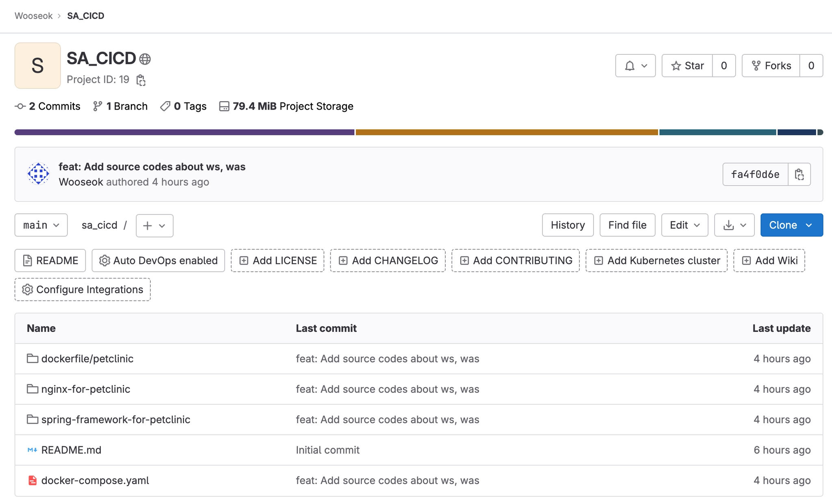Copy commit SHA fa4f0d6e
Viewport: 832px width, 504px height.
799,175
